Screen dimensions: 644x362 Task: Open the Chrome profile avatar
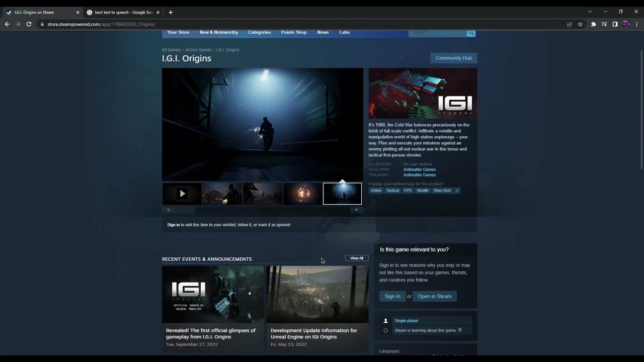point(626,24)
